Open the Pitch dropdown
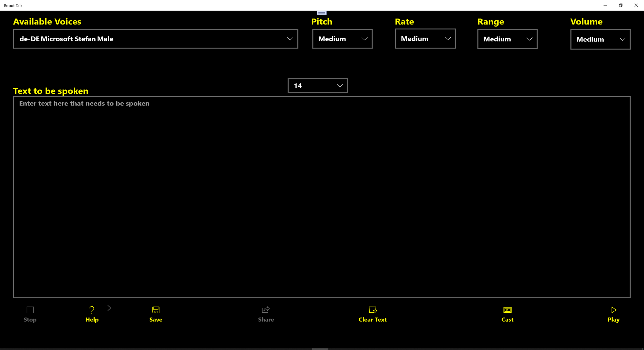This screenshot has width=644, height=350. (342, 39)
